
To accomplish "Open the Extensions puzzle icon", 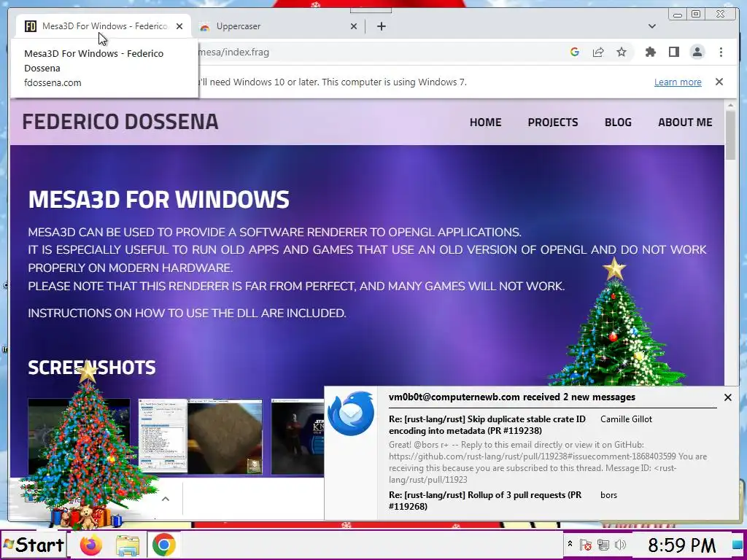I will click(650, 52).
